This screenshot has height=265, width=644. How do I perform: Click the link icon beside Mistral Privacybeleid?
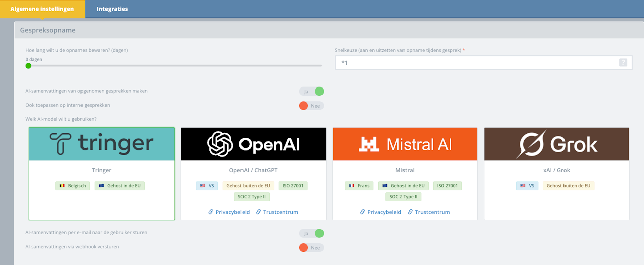[363, 212]
